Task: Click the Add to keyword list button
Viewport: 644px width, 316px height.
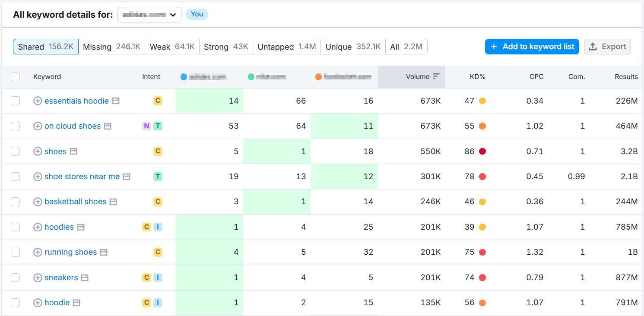Action: 532,47
